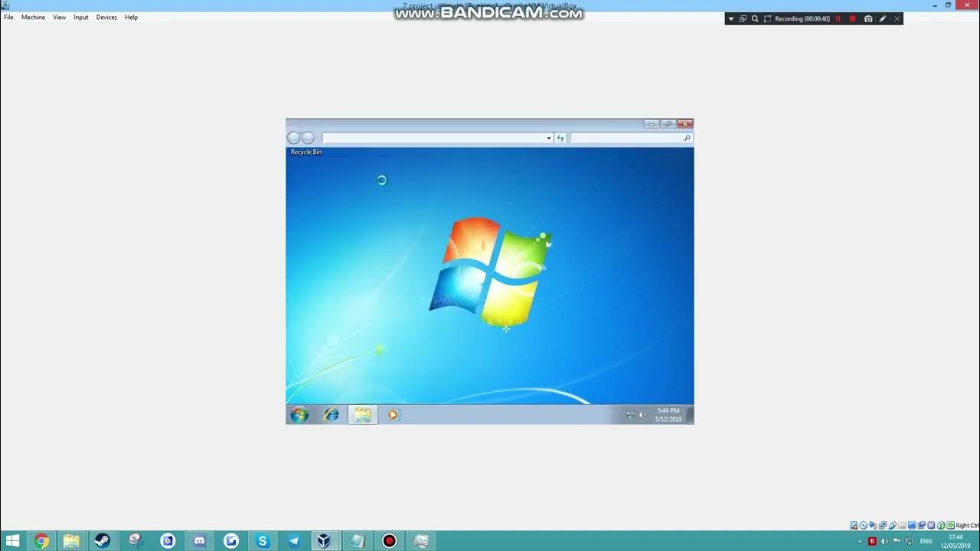980x551 pixels.
Task: Open host Action Center flag icon
Action: [x=897, y=541]
